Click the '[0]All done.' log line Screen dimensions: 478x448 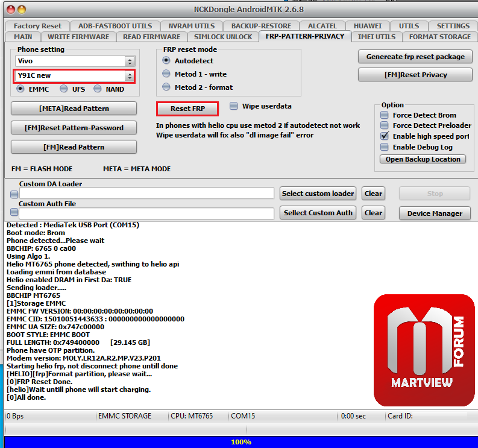26,397
